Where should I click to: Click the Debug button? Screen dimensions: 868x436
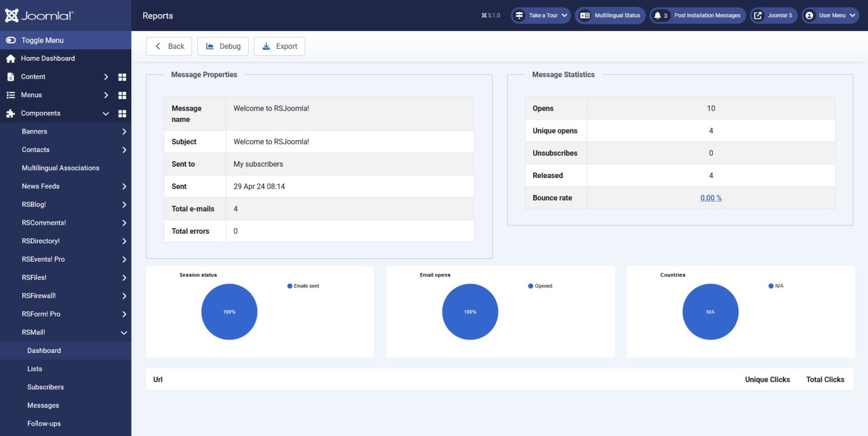(223, 46)
